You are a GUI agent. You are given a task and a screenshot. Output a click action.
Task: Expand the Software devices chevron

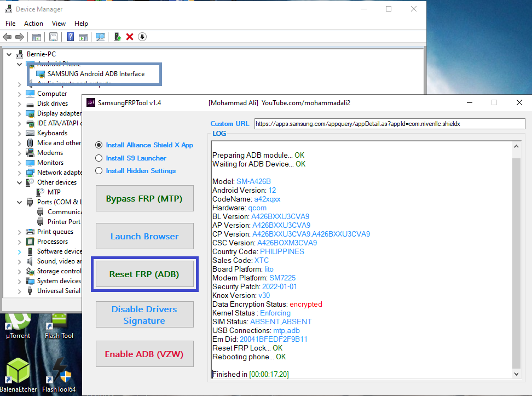[x=19, y=251]
